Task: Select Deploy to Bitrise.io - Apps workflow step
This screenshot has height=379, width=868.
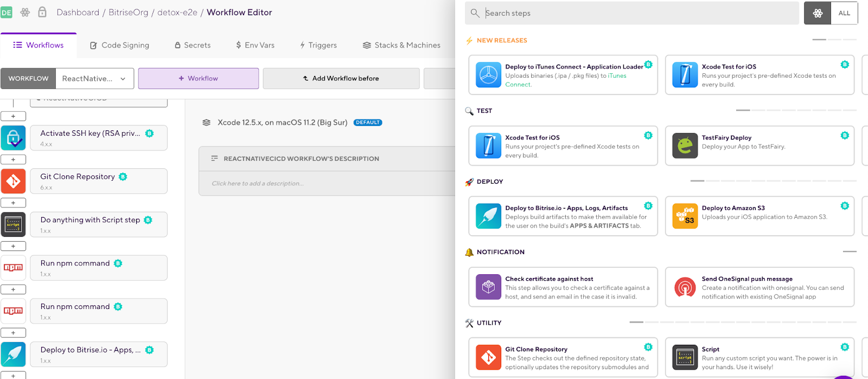Action: click(99, 355)
